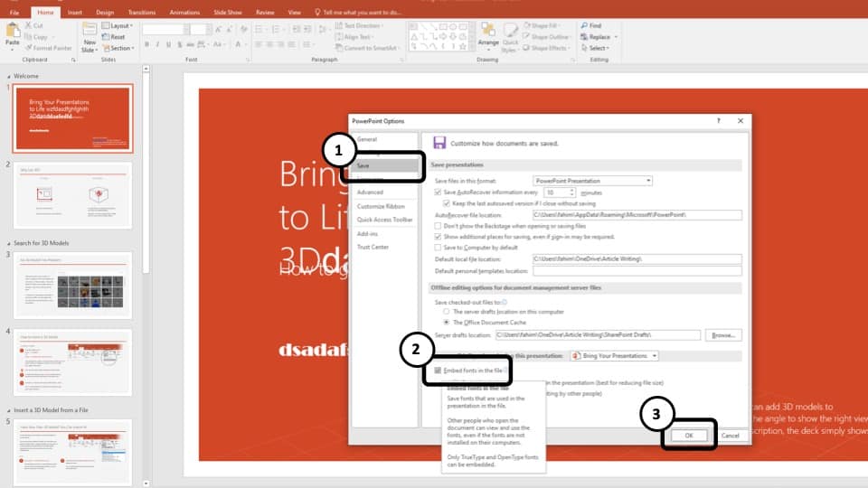
Task: Enable Don't show the Backstage checkbox
Action: [438, 226]
